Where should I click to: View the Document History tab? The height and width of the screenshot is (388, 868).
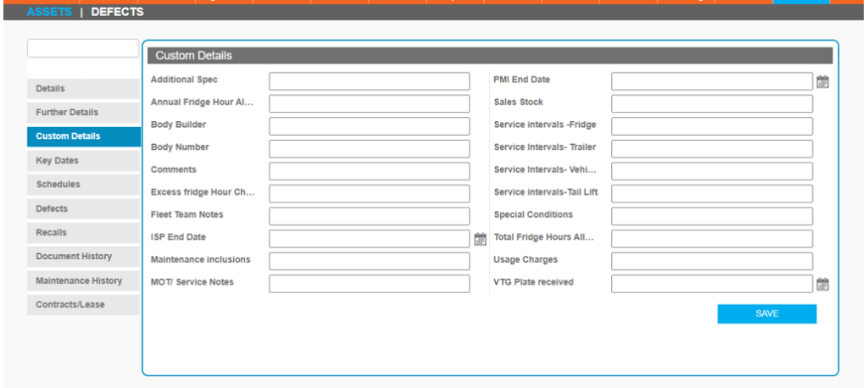tap(83, 256)
